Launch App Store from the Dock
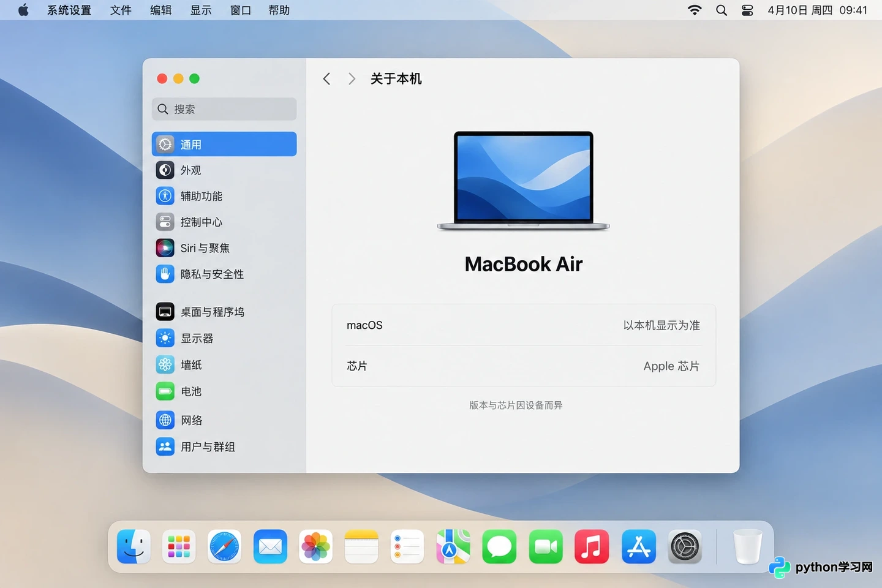This screenshot has width=882, height=588. click(x=639, y=546)
